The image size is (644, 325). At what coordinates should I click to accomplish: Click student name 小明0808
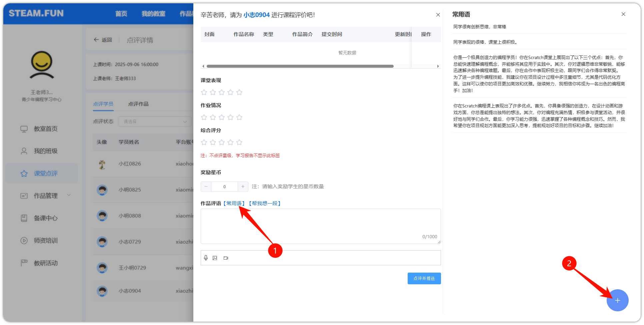(x=130, y=216)
